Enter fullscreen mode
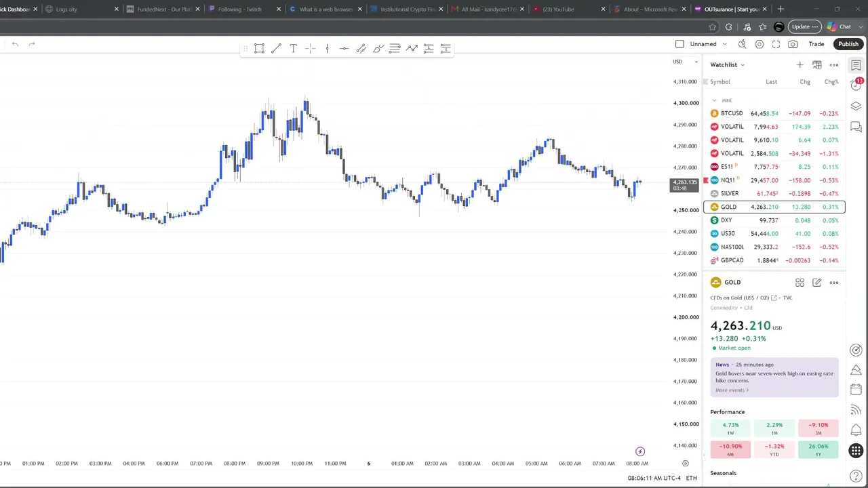The height and width of the screenshot is (488, 868). [x=776, y=44]
